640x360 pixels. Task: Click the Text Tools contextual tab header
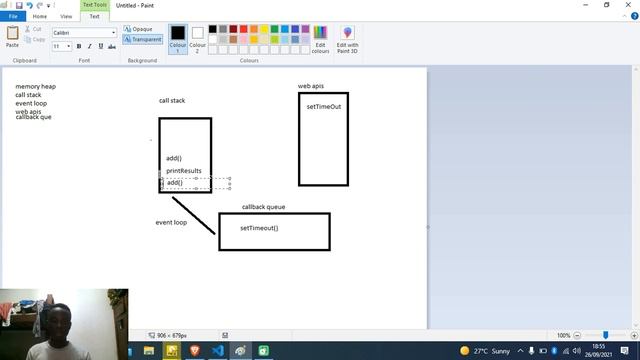[95, 5]
